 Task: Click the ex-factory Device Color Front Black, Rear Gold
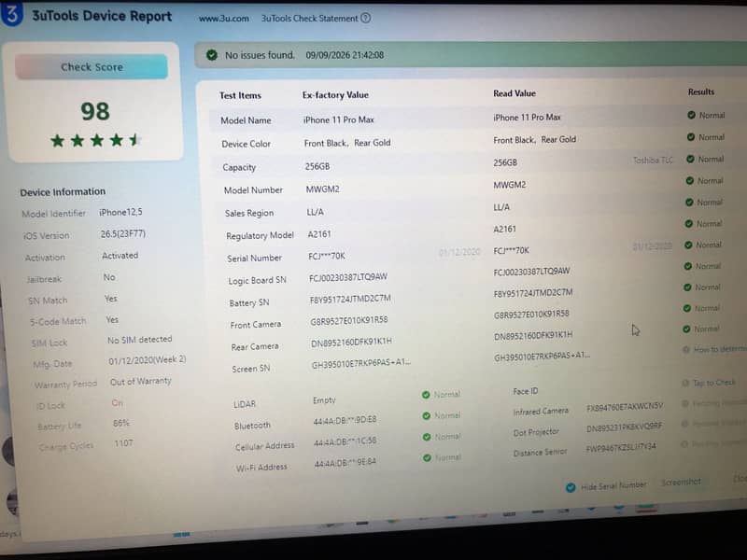tap(347, 143)
